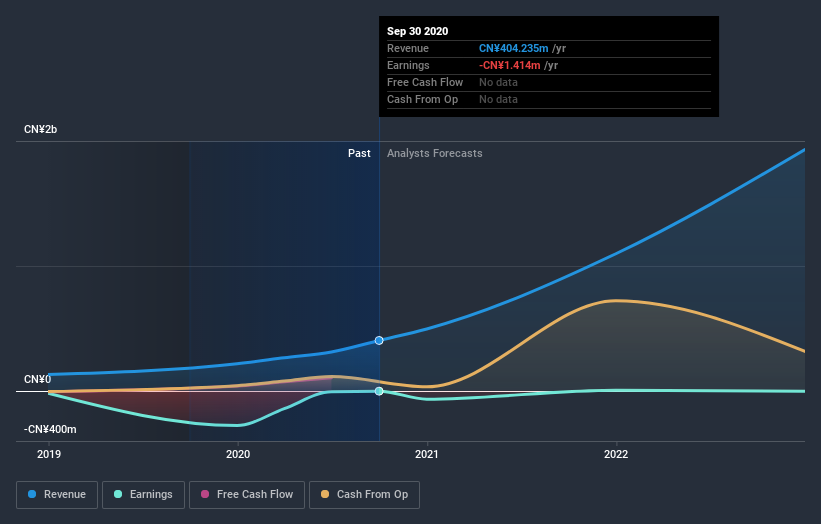Click the blue Revenue legend dot
The width and height of the screenshot is (821, 524).
tap(32, 494)
